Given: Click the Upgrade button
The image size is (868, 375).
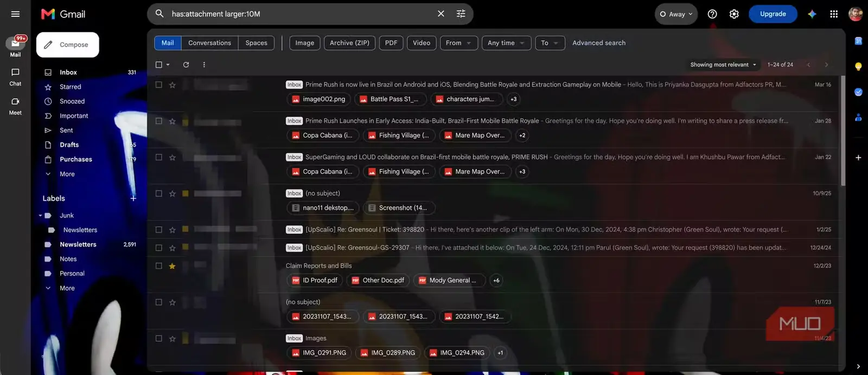Looking at the screenshot, I should (x=773, y=14).
